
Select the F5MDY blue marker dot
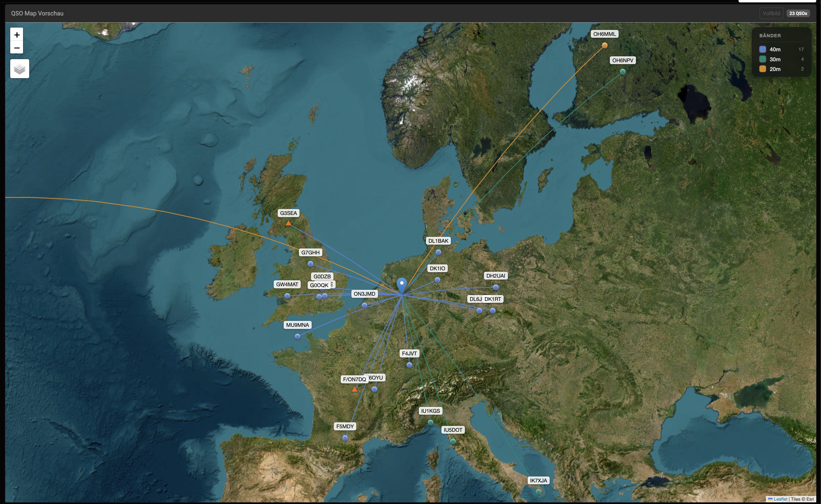click(345, 438)
